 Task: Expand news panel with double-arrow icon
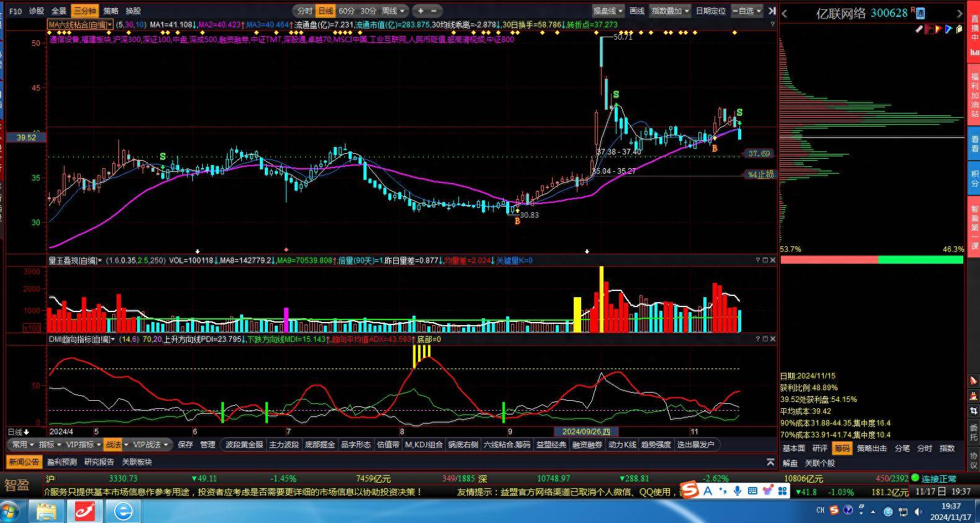coord(771,462)
